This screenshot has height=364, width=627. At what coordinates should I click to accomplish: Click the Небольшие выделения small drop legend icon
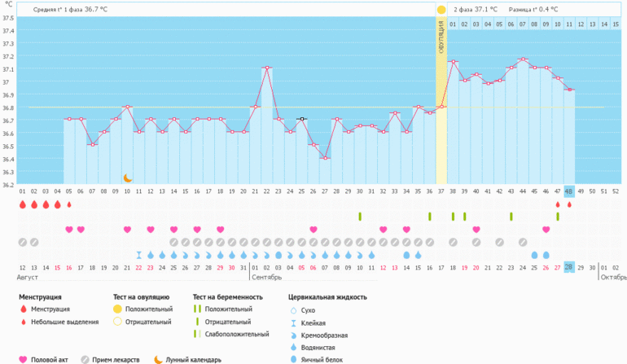(23, 322)
